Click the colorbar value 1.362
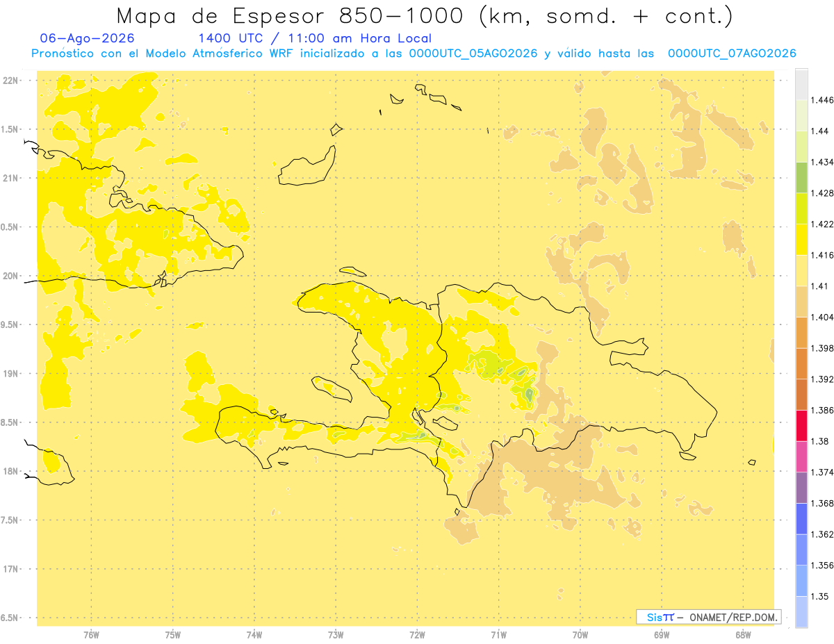The image size is (834, 644). tap(822, 534)
